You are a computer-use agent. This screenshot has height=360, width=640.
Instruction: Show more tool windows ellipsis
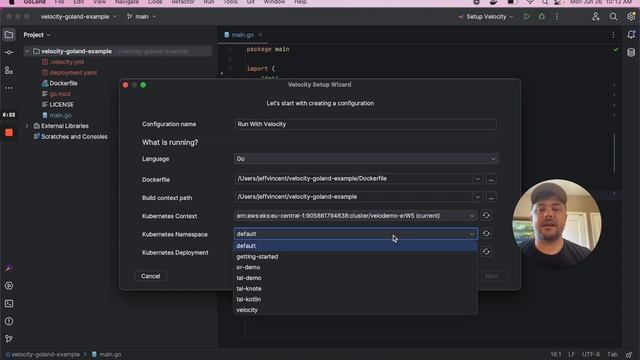[9, 88]
